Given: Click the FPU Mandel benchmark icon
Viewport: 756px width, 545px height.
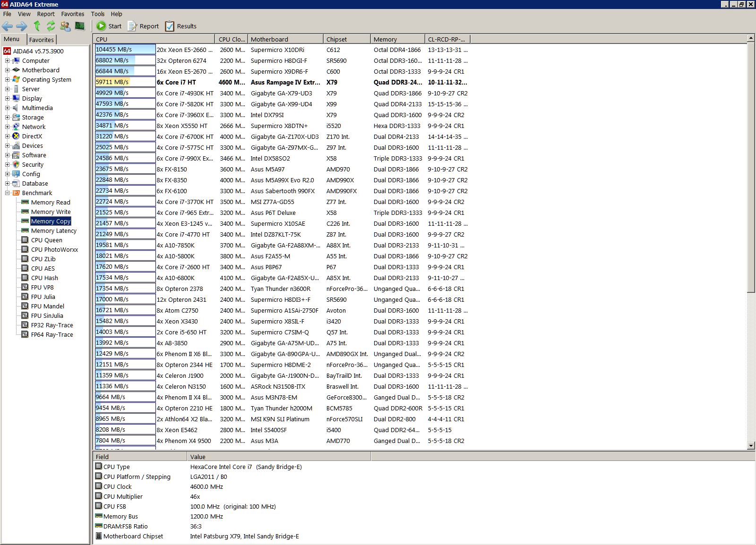Looking at the screenshot, I should [25, 306].
